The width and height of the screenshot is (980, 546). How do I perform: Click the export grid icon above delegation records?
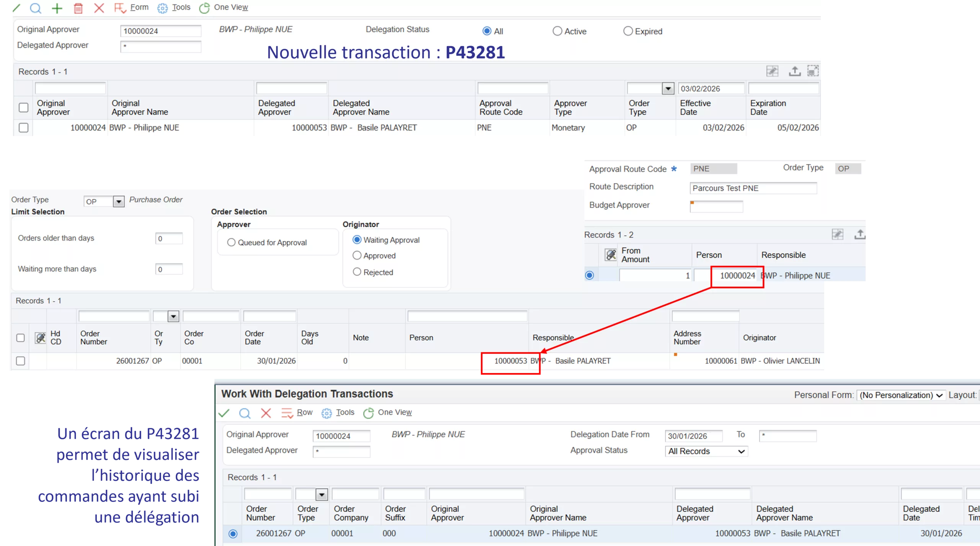point(795,71)
